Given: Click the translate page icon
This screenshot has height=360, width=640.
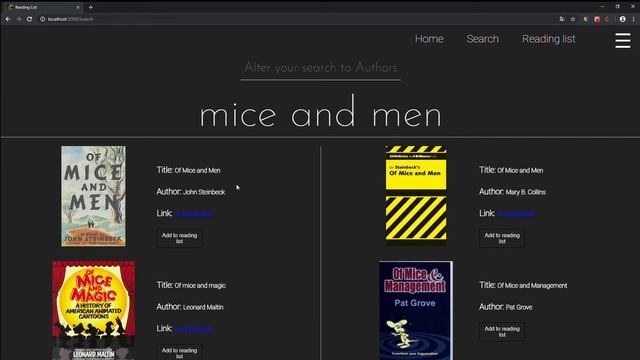Looking at the screenshot, I should (x=562, y=19).
